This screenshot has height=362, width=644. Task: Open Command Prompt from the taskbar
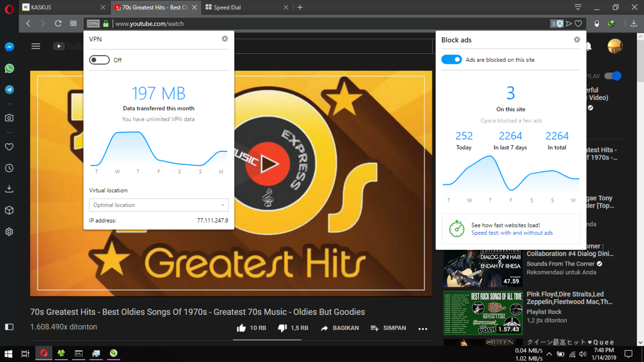[x=78, y=353]
